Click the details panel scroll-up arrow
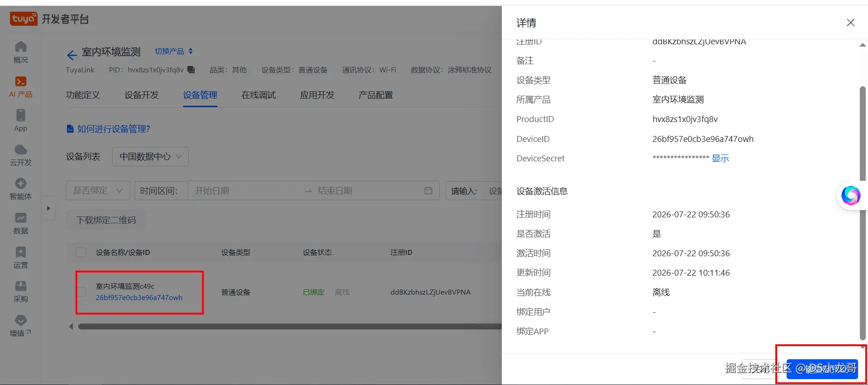The height and width of the screenshot is (385, 868). 863,45
